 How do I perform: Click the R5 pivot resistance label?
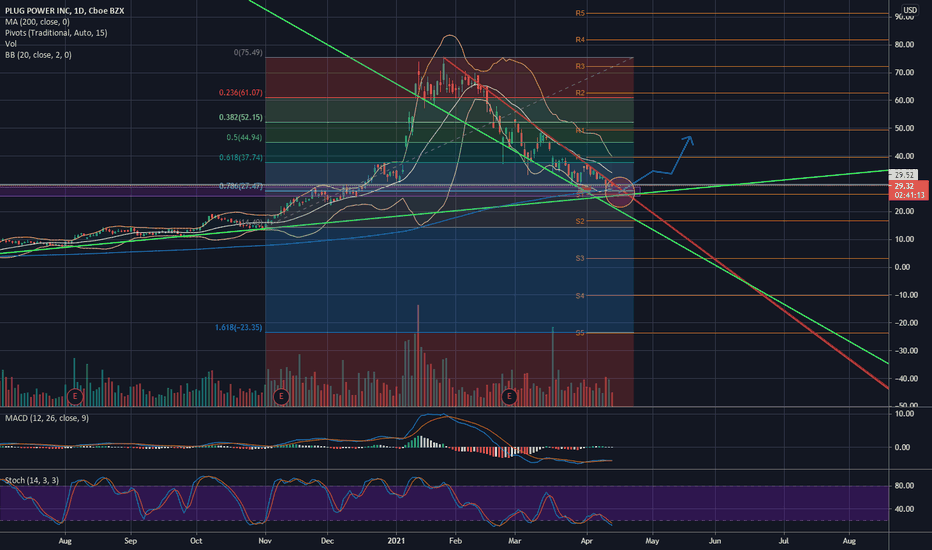click(x=580, y=13)
